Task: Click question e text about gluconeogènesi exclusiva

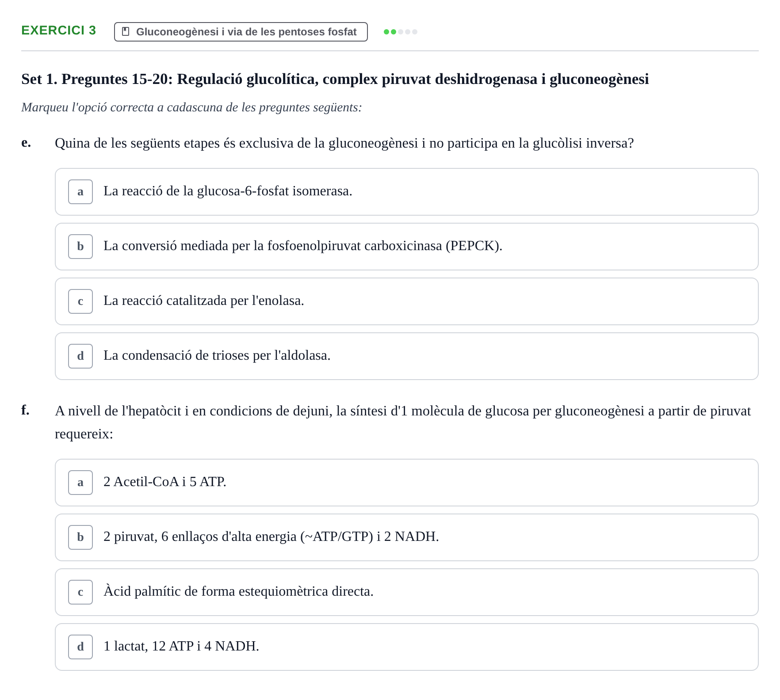Action: pyautogui.click(x=344, y=143)
